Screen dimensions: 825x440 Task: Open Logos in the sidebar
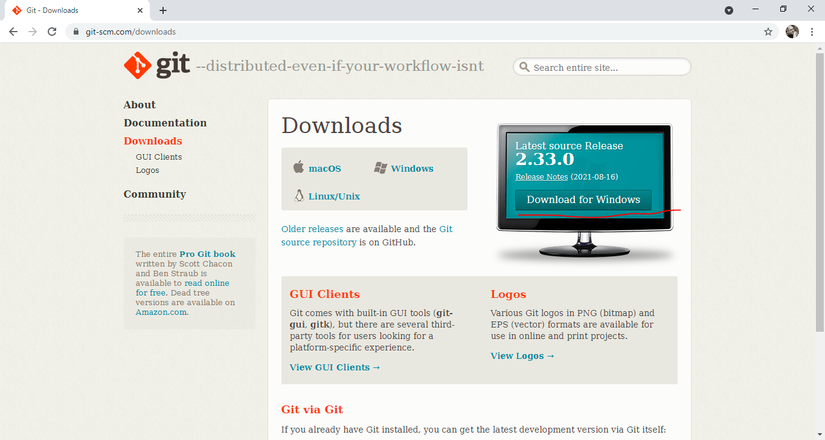[x=147, y=170]
